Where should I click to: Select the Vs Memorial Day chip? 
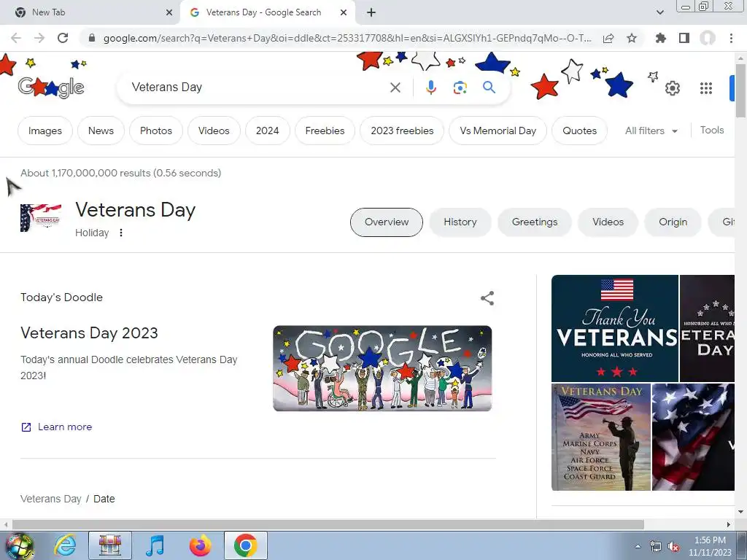click(498, 131)
